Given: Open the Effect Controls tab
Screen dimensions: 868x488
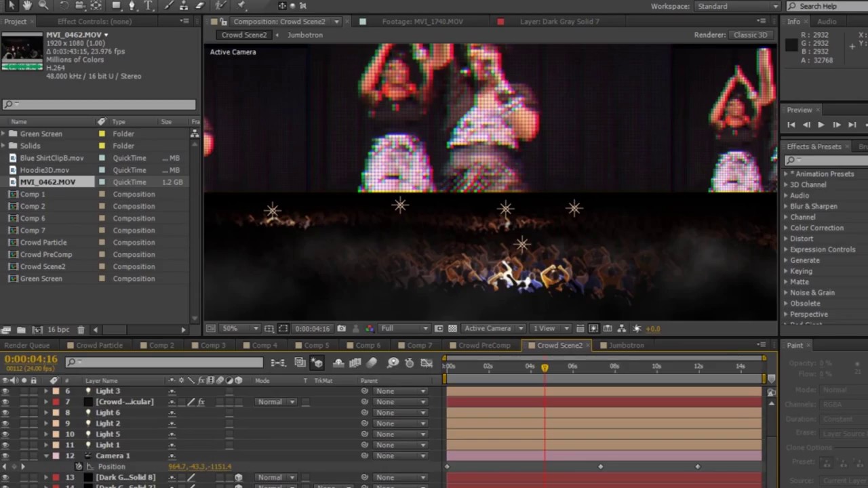Looking at the screenshot, I should click(x=94, y=22).
